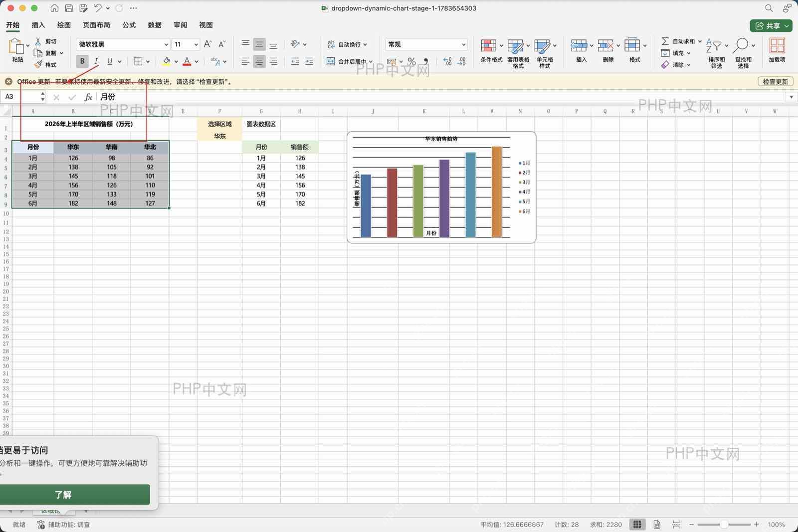
Task: Toggle Bold formatting
Action: (82, 61)
